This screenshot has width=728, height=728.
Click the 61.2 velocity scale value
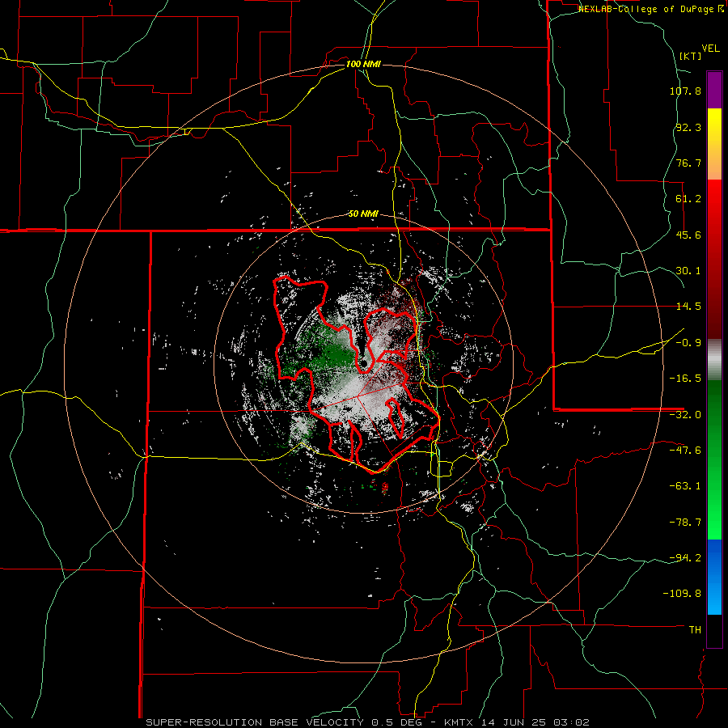(688, 199)
